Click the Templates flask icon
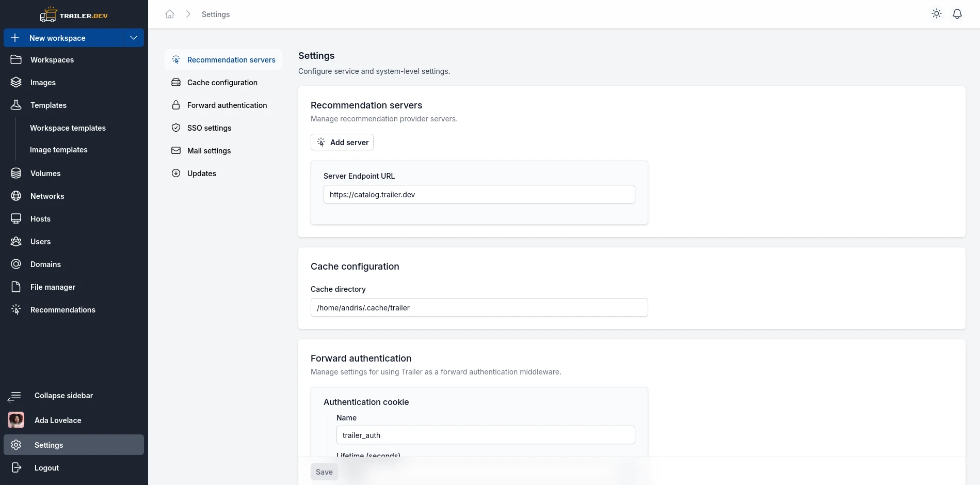 point(16,105)
